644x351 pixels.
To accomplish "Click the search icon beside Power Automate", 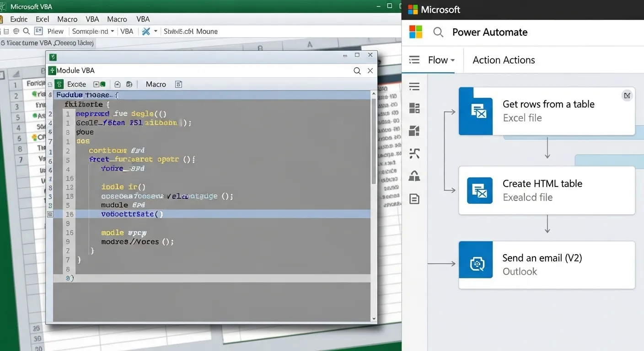I will coord(438,32).
